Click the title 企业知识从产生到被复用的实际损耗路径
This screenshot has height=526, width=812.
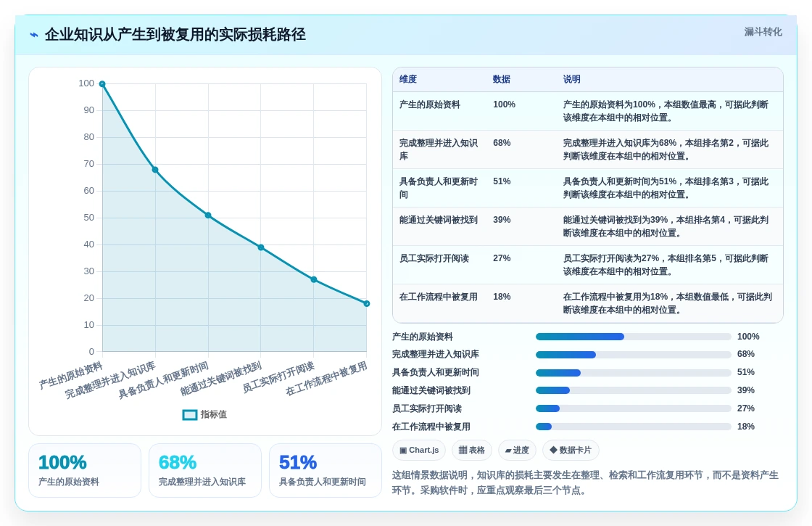175,35
